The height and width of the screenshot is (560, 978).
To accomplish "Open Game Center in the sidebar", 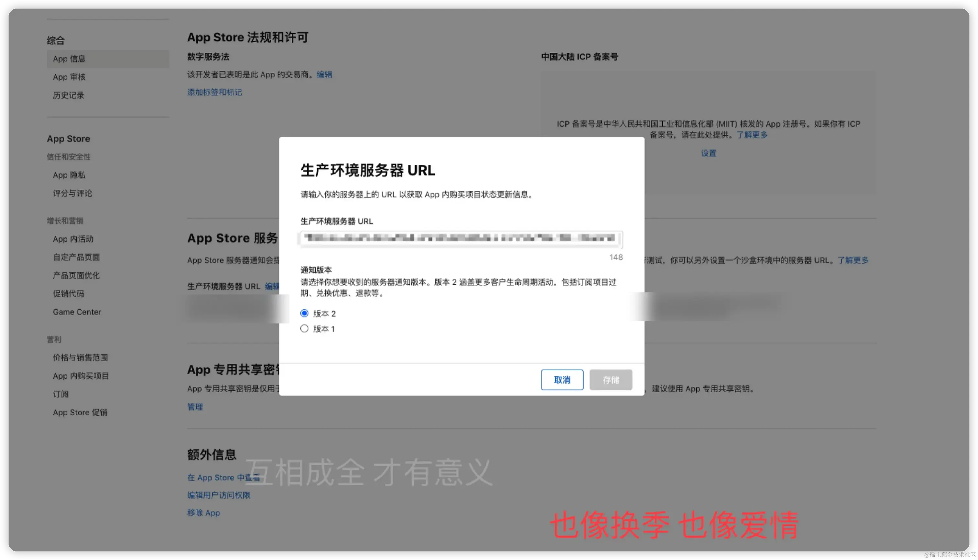I will [x=77, y=312].
